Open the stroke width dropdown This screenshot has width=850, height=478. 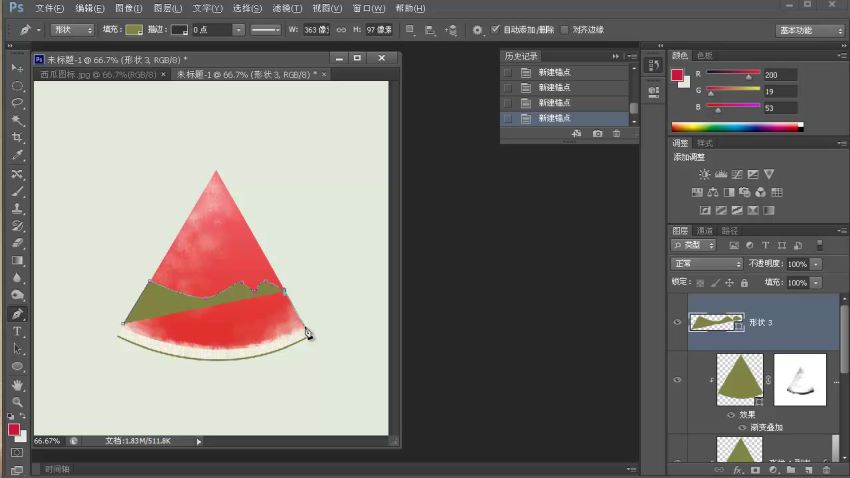(x=238, y=30)
